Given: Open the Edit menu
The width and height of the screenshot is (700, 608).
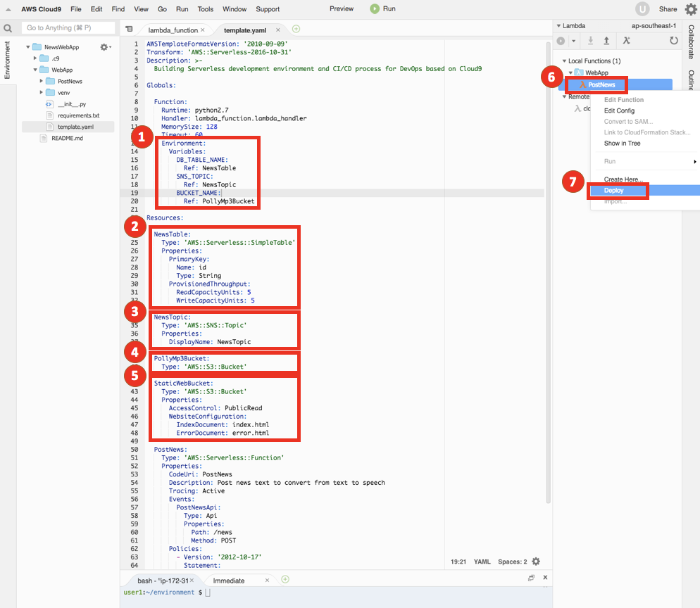Looking at the screenshot, I should pos(96,9).
